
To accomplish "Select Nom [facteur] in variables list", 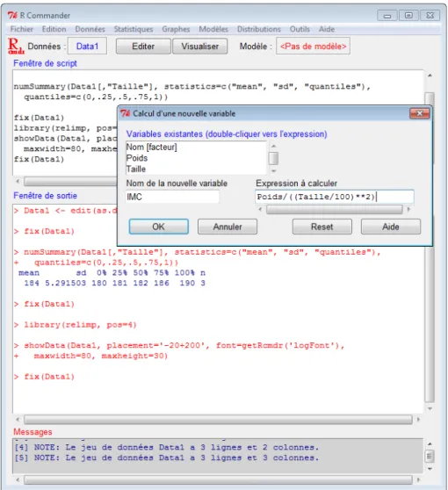I will pos(196,147).
